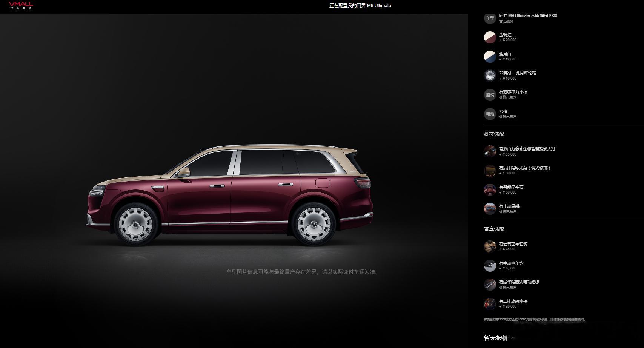
Task: Click the 22英寸 wheel hub icon
Action: (x=490, y=75)
